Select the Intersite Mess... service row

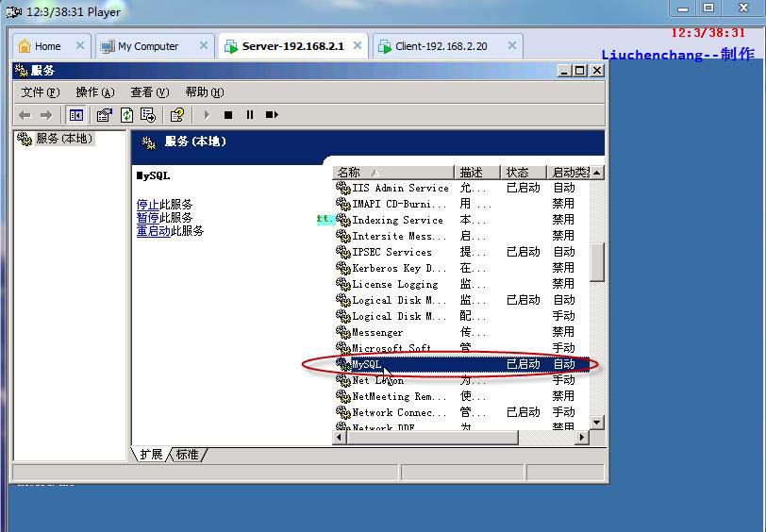pos(461,237)
